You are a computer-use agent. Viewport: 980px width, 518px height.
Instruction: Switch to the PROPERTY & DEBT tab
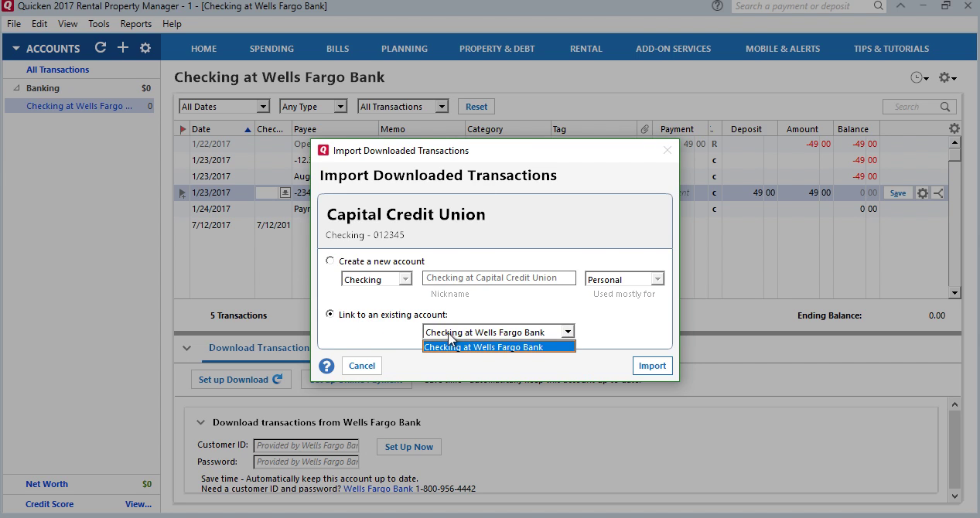pos(497,49)
